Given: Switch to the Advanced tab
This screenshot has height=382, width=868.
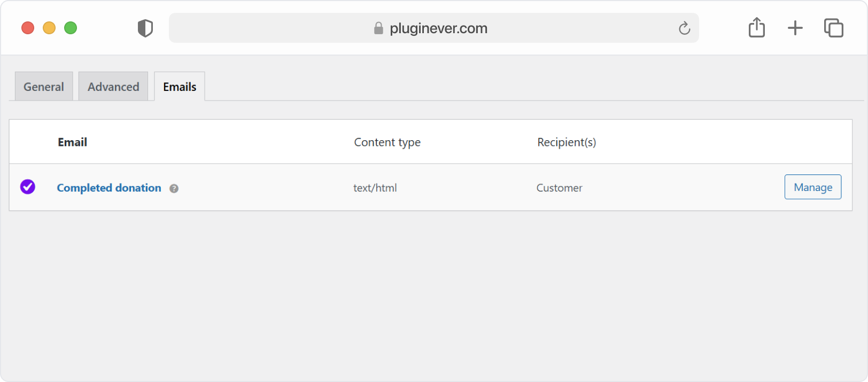Looking at the screenshot, I should (113, 87).
